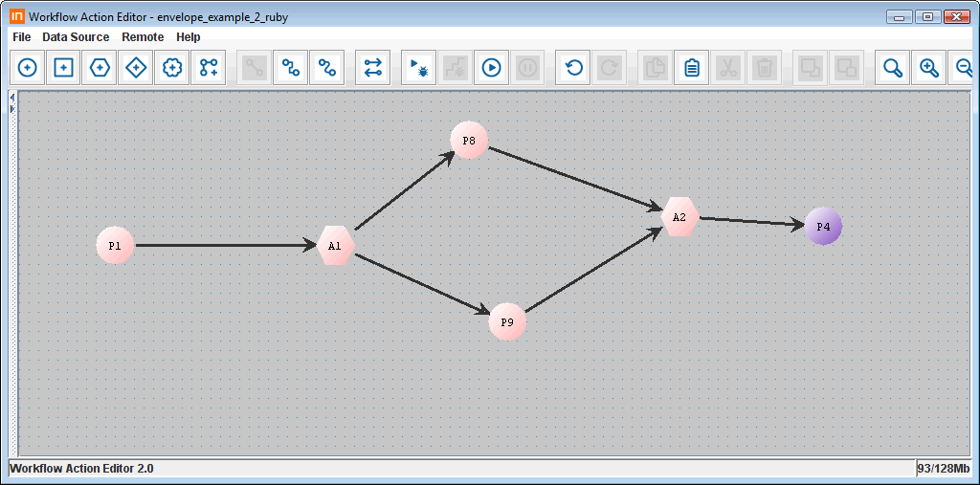Click the greyed-out redo icon
This screenshot has width=980, height=485.
point(610,68)
